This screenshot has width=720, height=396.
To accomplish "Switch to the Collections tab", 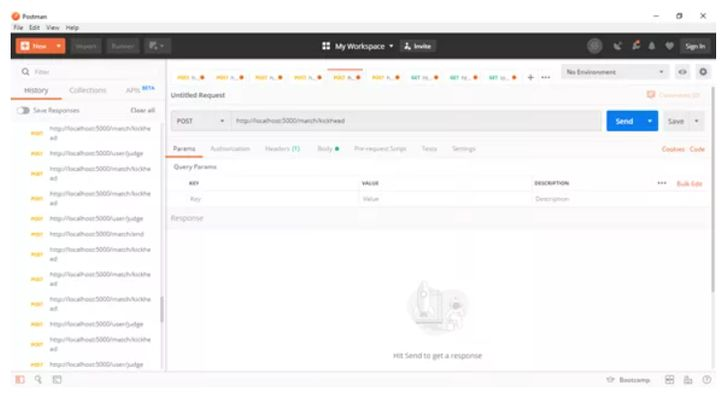I will point(88,90).
